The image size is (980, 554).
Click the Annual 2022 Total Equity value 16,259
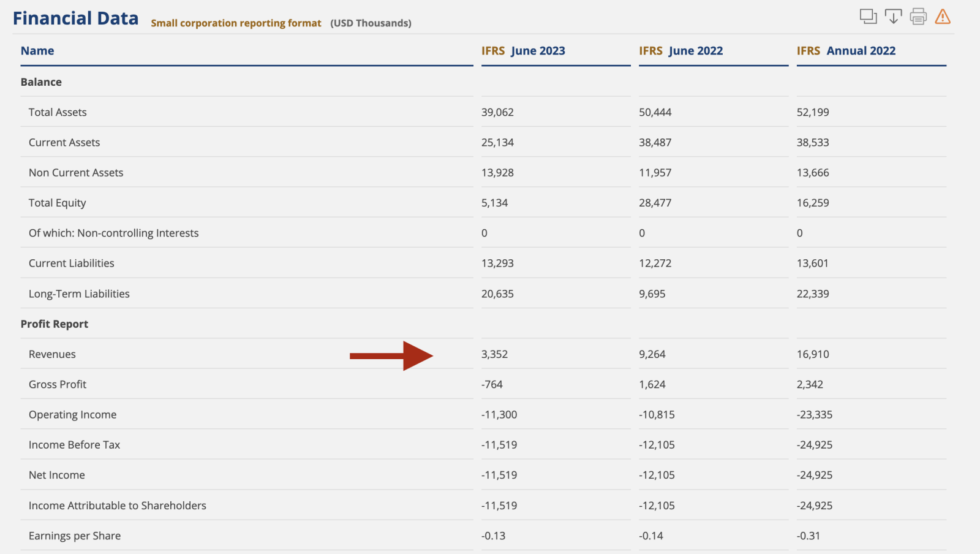[813, 203]
